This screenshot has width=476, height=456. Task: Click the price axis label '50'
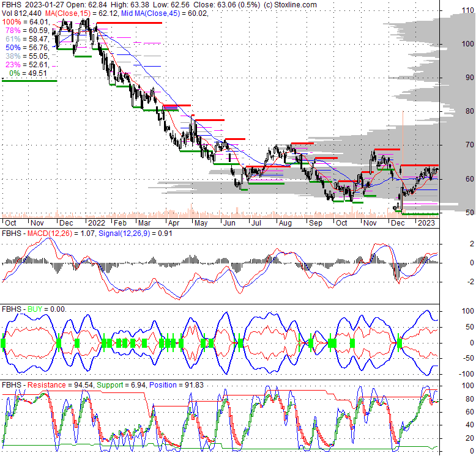click(470, 213)
